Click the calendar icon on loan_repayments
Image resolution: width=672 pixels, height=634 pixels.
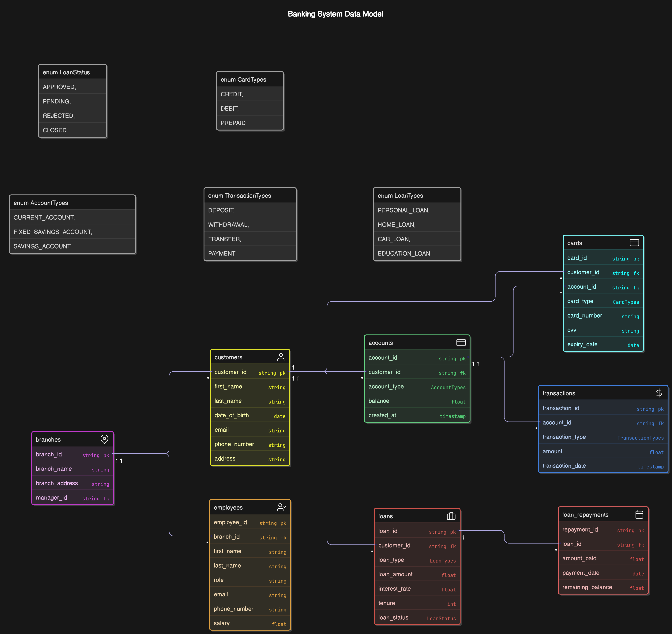click(639, 514)
